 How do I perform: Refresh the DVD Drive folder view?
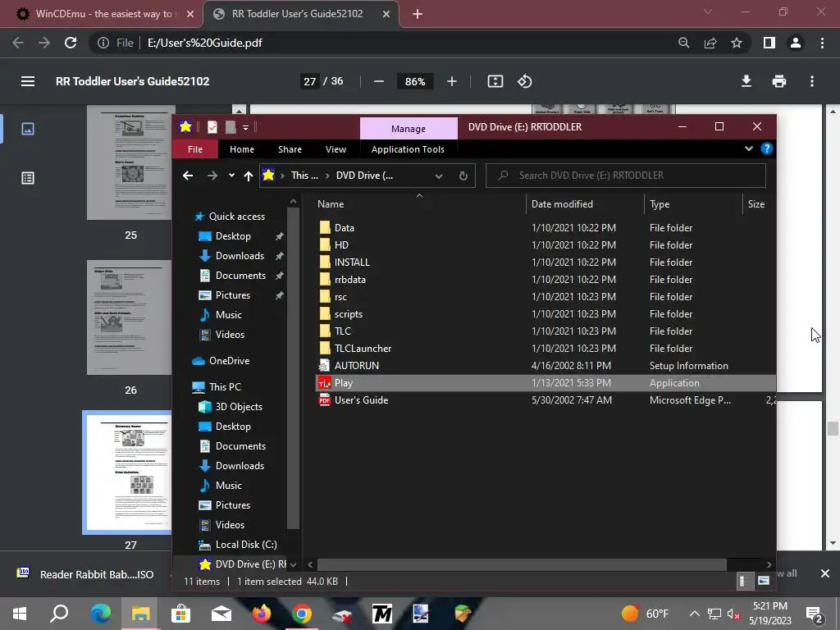[463, 176]
